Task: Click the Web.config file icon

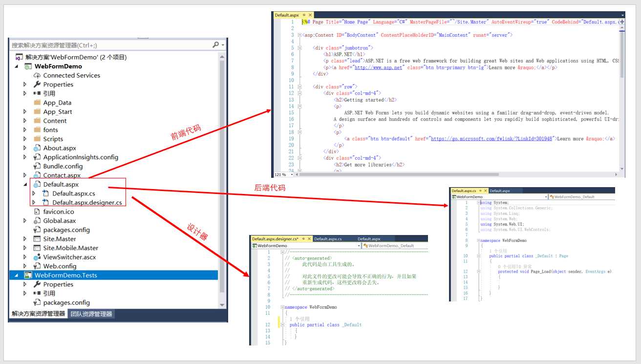Action: coord(37,266)
